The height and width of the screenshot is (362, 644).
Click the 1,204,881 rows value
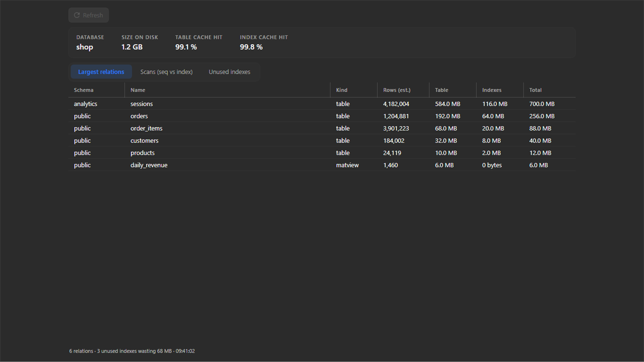(396, 116)
